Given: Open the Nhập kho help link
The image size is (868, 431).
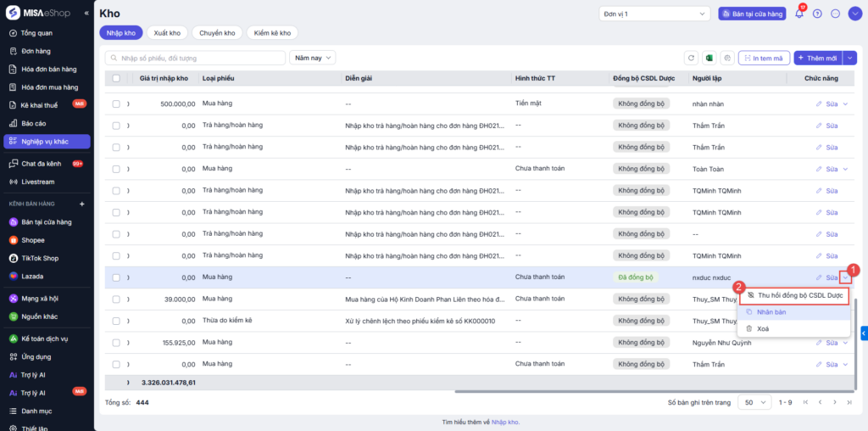Looking at the screenshot, I should (504, 422).
